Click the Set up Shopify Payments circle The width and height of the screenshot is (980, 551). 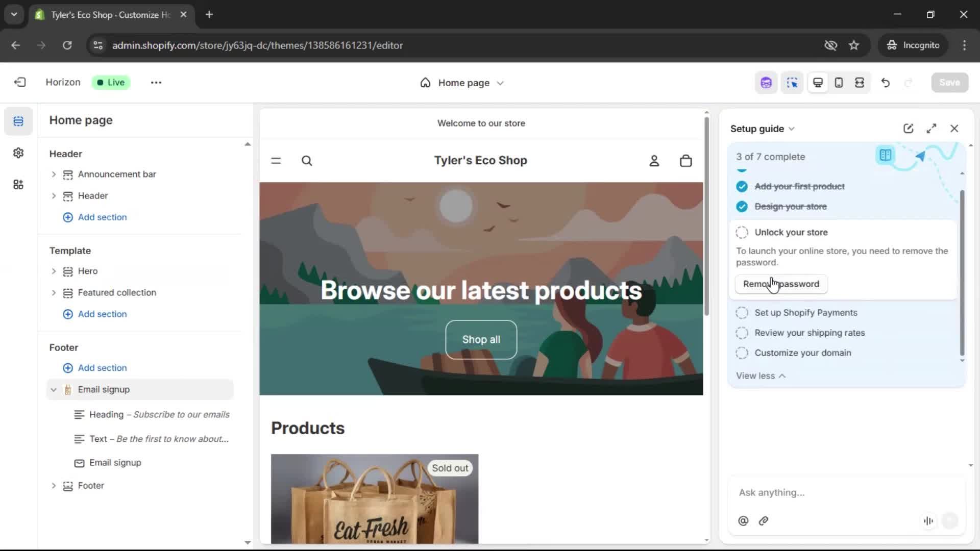pyautogui.click(x=742, y=313)
